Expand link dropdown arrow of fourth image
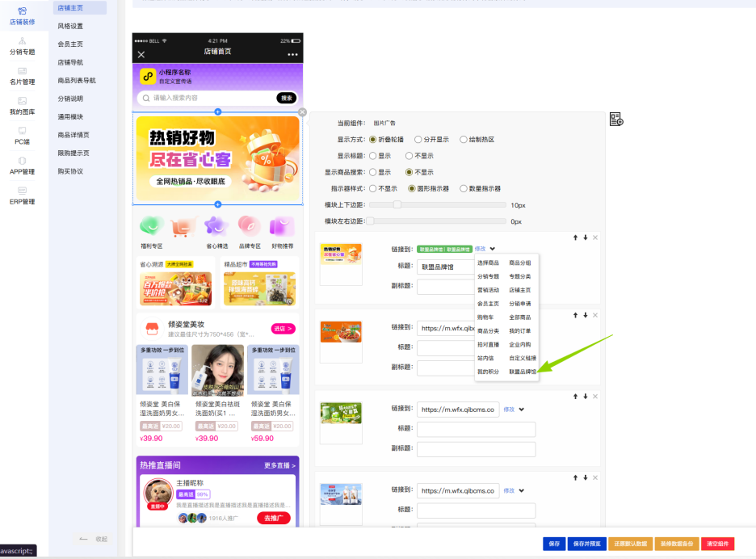Screen dimensions: 756x559 [x=521, y=490]
